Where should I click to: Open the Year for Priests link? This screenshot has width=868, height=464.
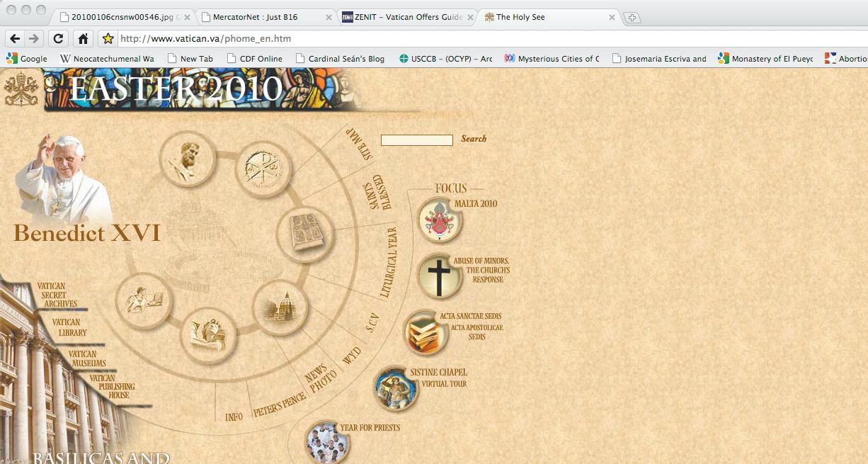tap(370, 428)
